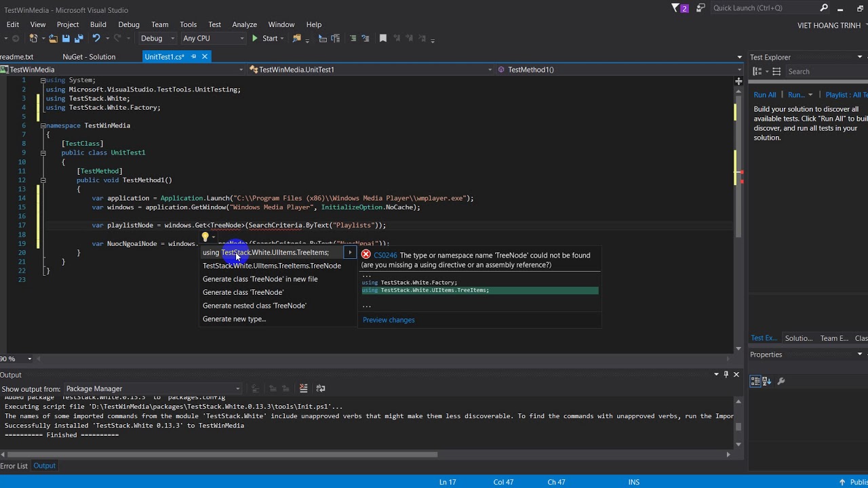This screenshot has height=488, width=868.
Task: Expand submenu arrow for the using suggestion
Action: coord(350,252)
